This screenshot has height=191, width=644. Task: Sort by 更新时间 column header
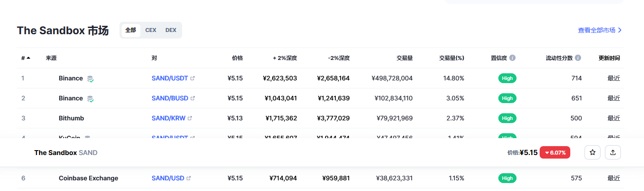click(609, 58)
